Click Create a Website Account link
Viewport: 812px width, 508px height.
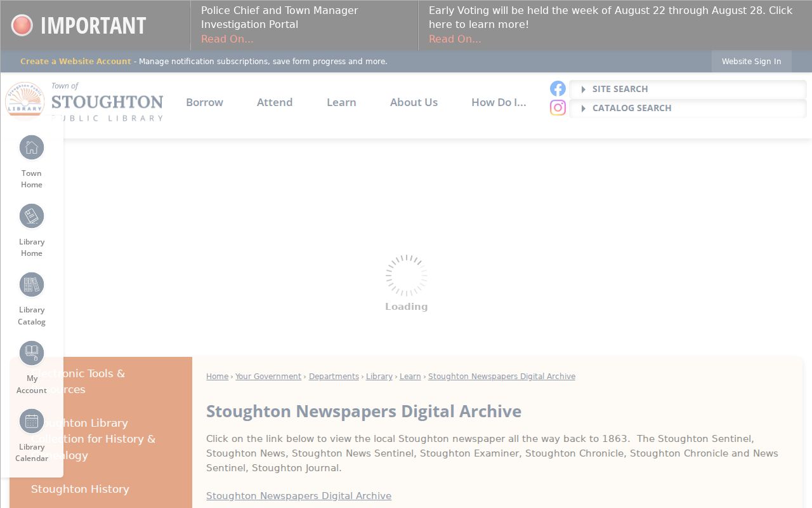pos(75,62)
